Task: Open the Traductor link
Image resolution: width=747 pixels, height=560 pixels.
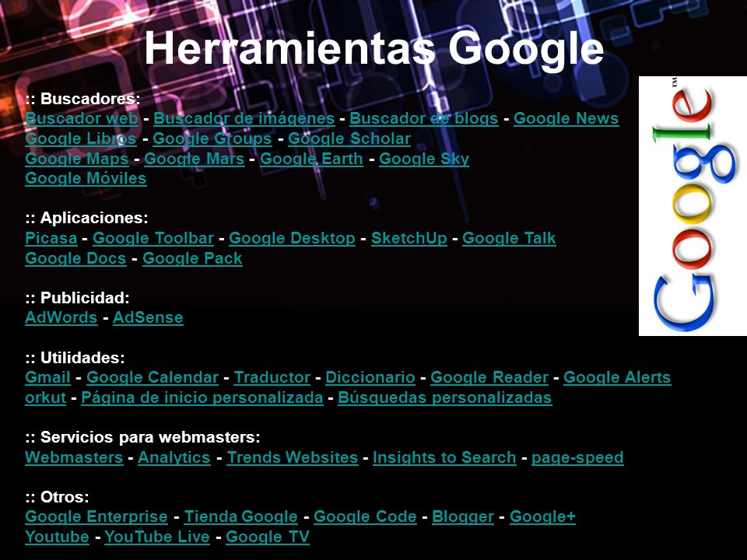Action: 272,377
